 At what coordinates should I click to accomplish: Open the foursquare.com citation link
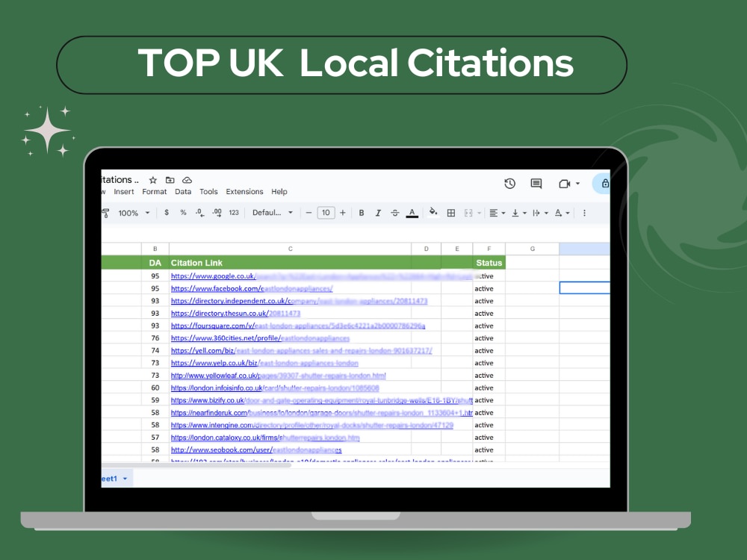[298, 326]
